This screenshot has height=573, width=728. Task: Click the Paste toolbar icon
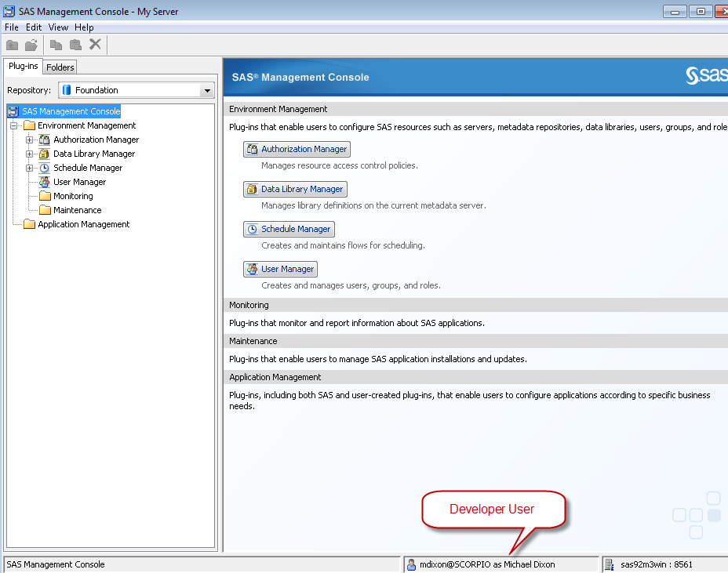(75, 45)
